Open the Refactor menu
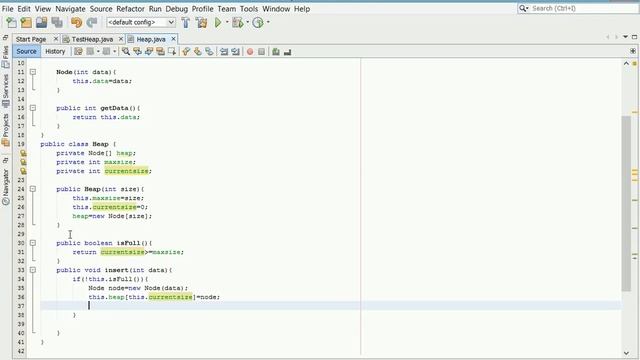 pyautogui.click(x=130, y=9)
